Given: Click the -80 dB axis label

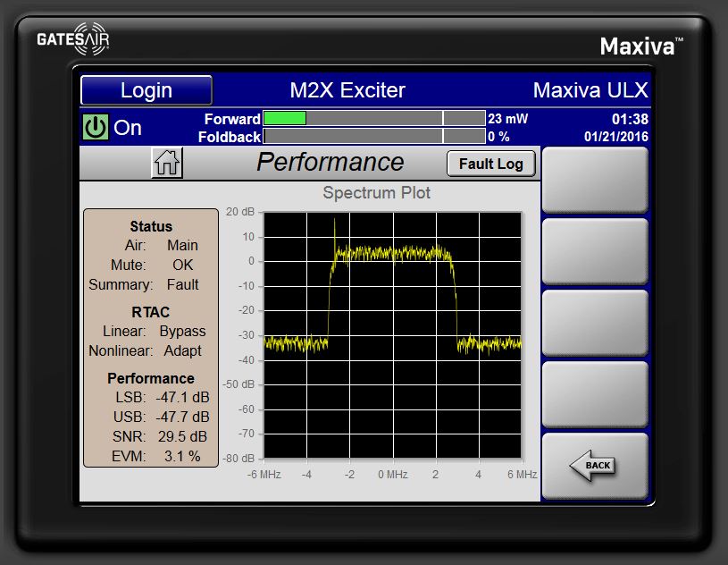Looking at the screenshot, I should click(x=238, y=458).
